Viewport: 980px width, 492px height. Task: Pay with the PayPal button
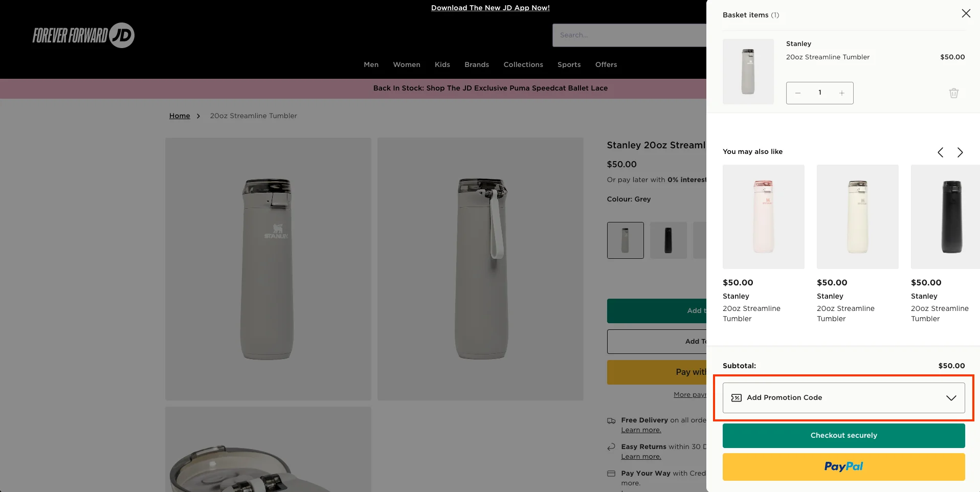[x=844, y=467]
